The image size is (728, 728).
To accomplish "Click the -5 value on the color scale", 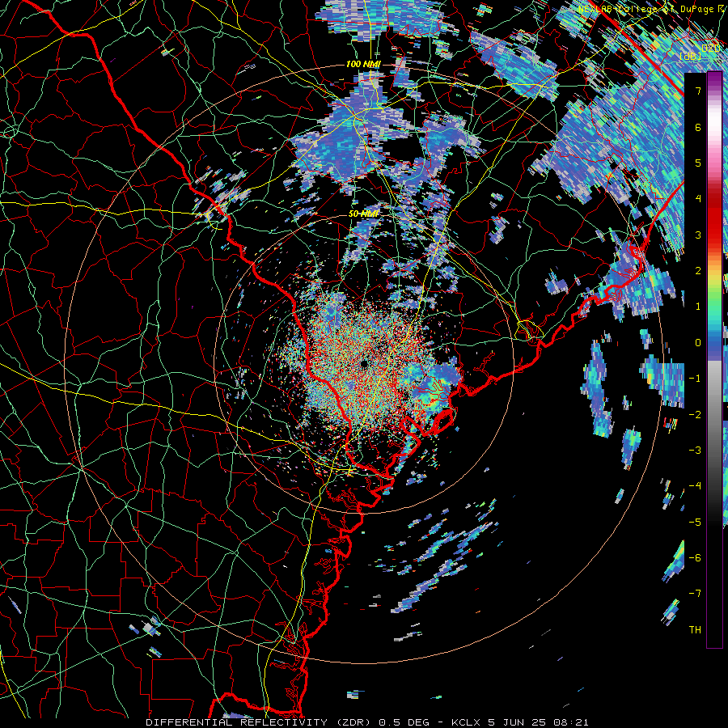I will [695, 522].
